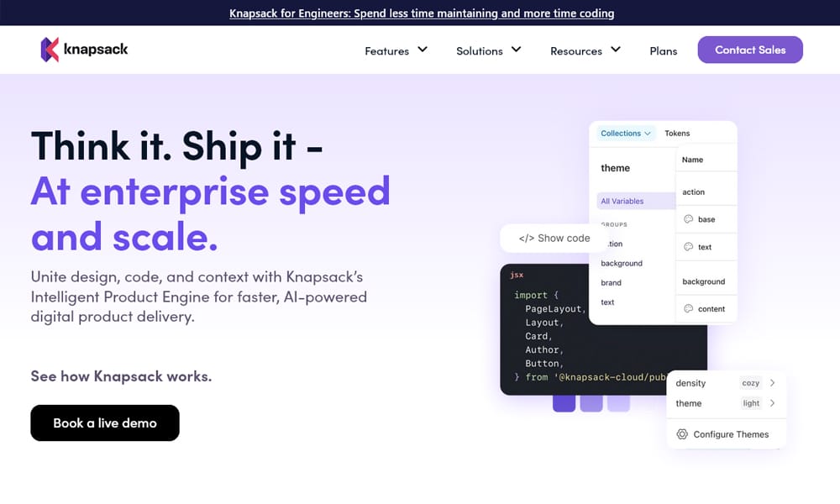This screenshot has width=840, height=504.
Task: Expand the theme light option chevron
Action: point(771,403)
